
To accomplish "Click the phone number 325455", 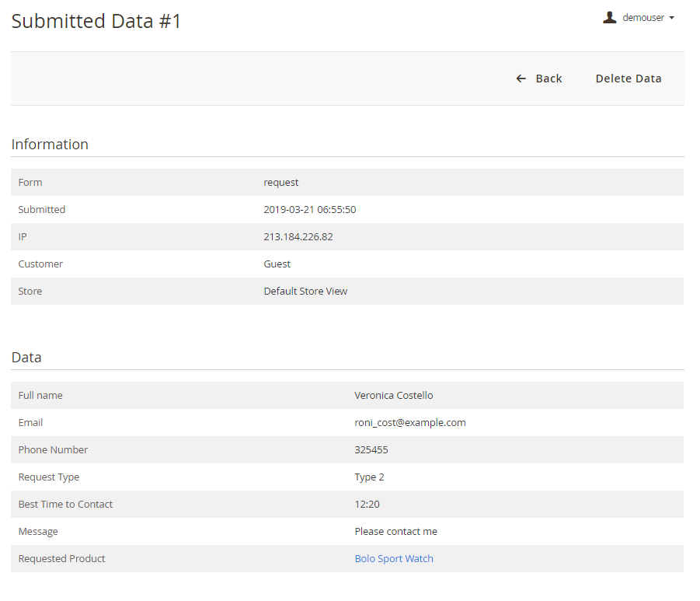I will (x=371, y=449).
